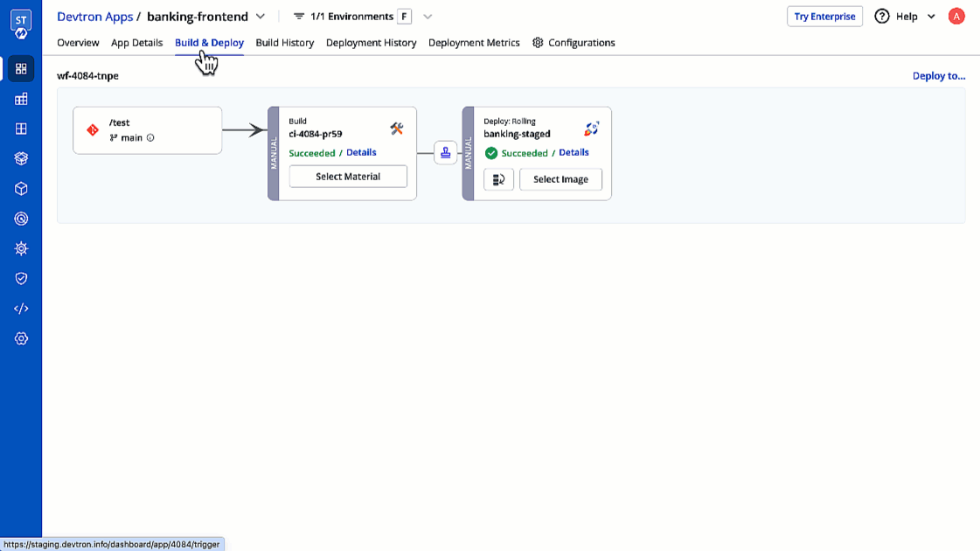
Task: Click the hammer-and-wrench Build stage icon
Action: pos(397,128)
